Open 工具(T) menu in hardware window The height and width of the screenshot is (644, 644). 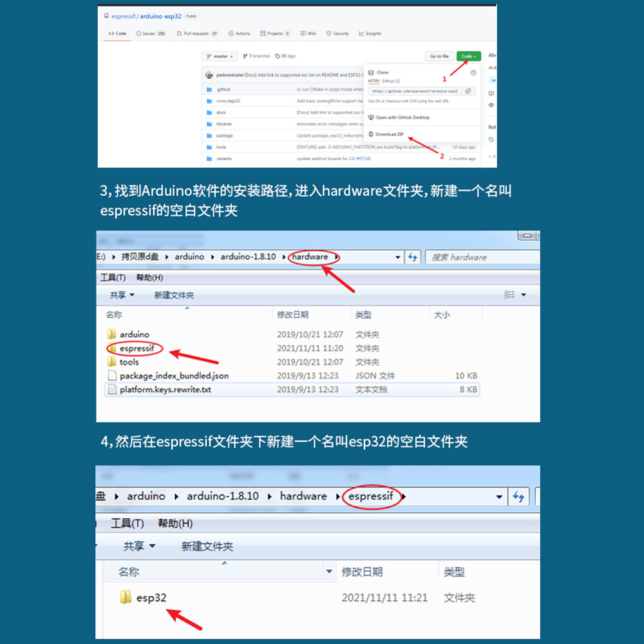113,278
